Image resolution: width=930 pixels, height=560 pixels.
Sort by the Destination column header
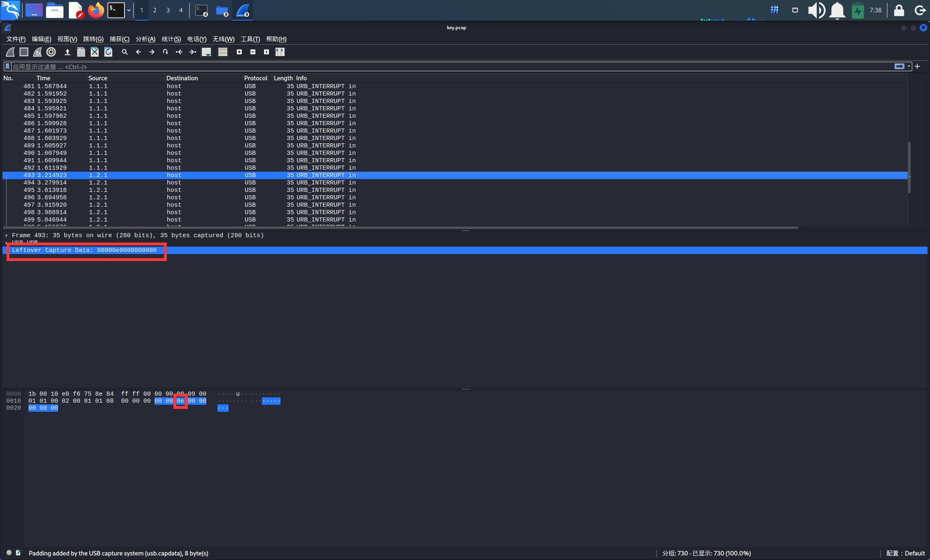point(203,78)
